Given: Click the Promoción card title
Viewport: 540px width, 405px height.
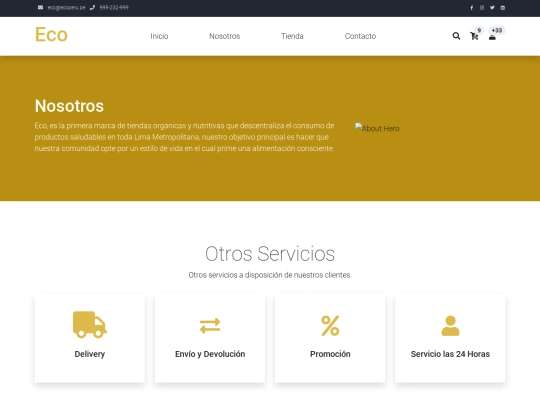Looking at the screenshot, I should [x=330, y=354].
